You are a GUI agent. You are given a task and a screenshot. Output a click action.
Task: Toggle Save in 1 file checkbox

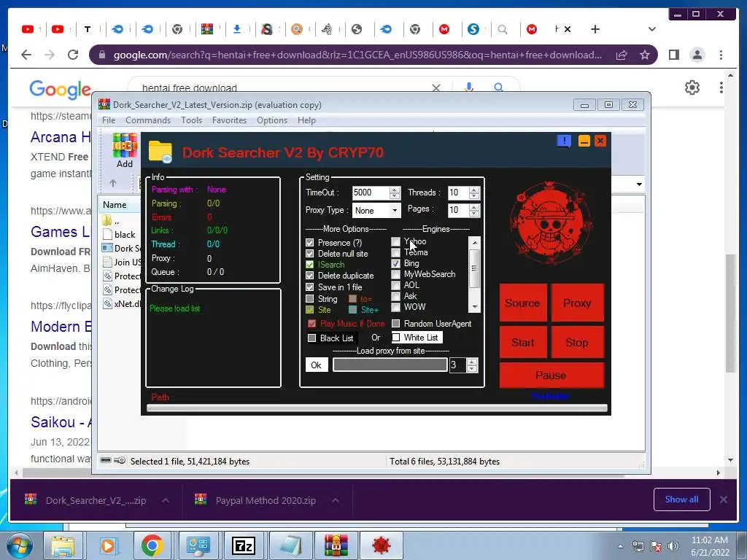(309, 287)
